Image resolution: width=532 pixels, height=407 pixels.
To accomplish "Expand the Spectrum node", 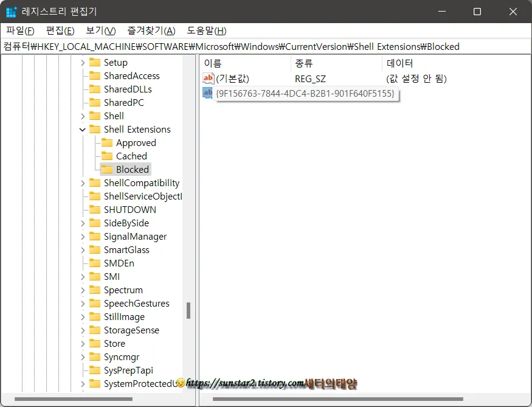I will click(82, 290).
